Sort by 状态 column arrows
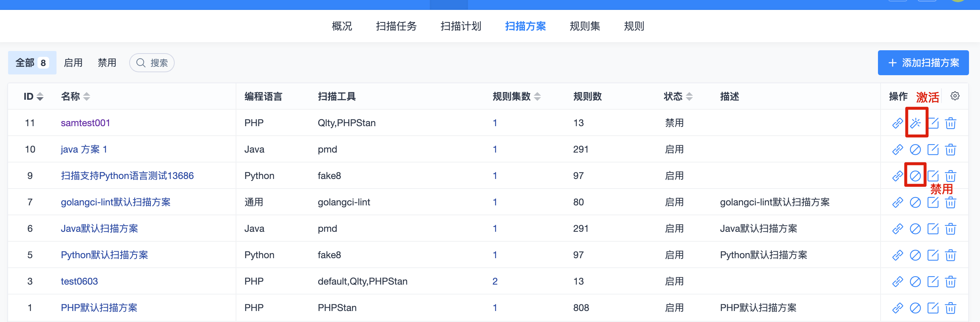The width and height of the screenshot is (980, 322). click(689, 96)
